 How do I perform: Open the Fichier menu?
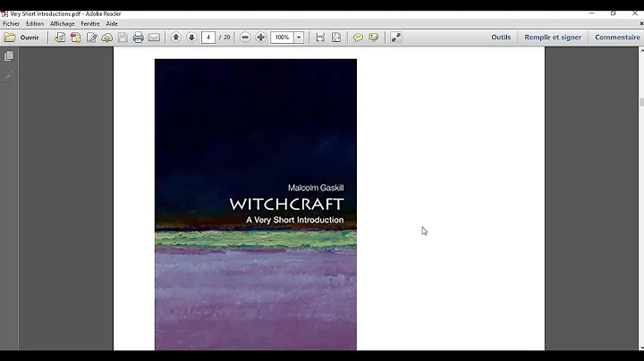[11, 24]
